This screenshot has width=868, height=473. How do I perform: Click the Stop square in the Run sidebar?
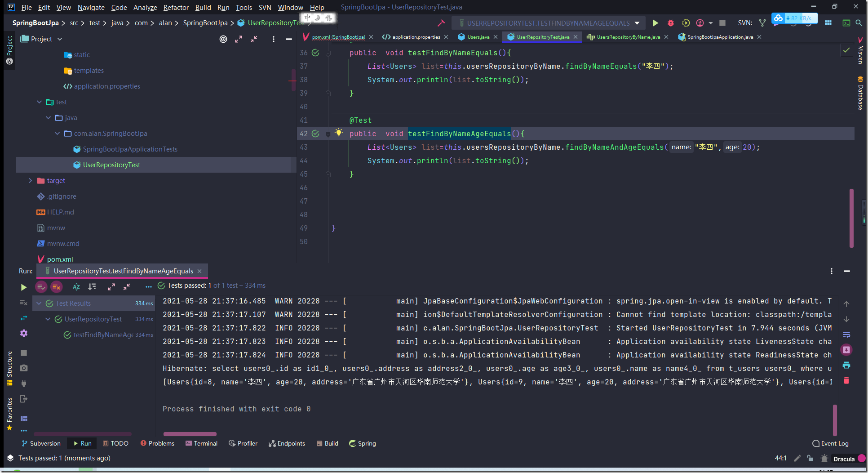(24, 353)
